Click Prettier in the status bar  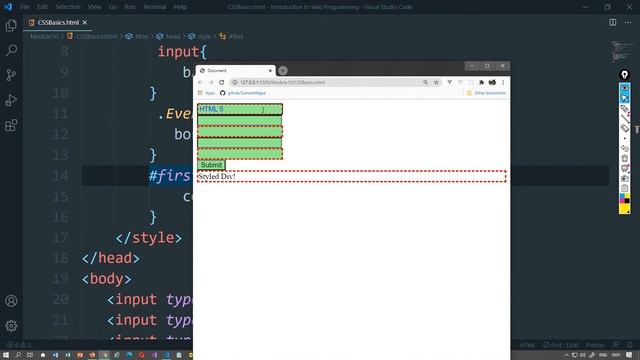[x=594, y=345]
